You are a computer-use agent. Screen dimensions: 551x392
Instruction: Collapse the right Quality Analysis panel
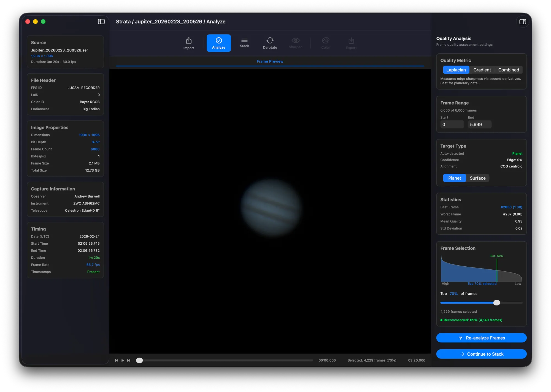tap(522, 21)
